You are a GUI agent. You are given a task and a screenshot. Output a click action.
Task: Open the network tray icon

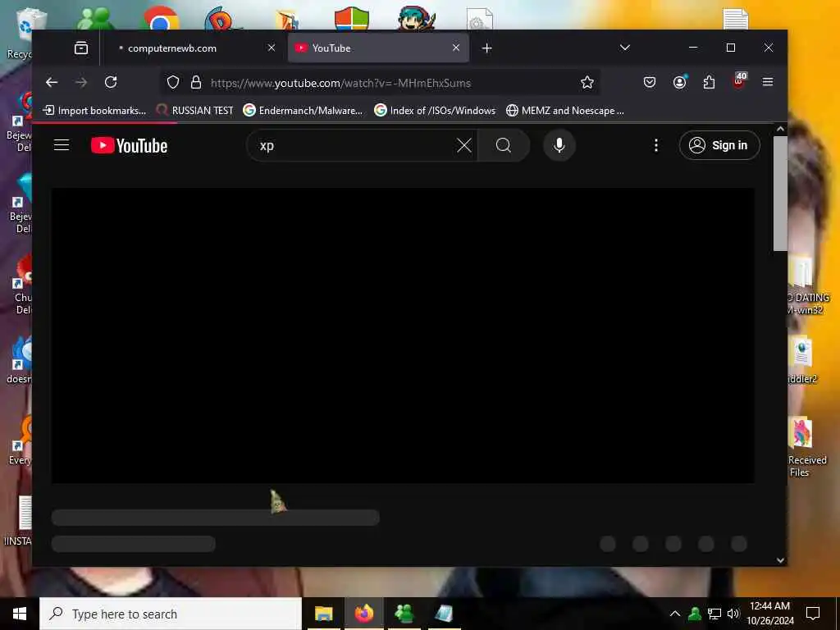pyautogui.click(x=714, y=614)
